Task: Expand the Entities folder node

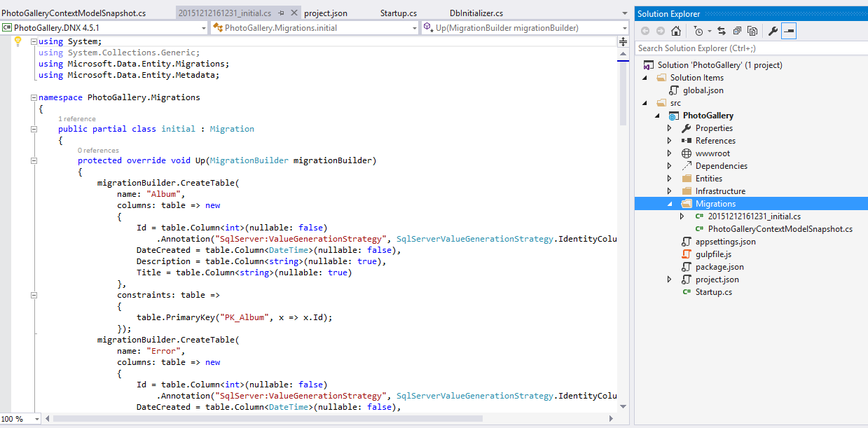Action: [670, 179]
